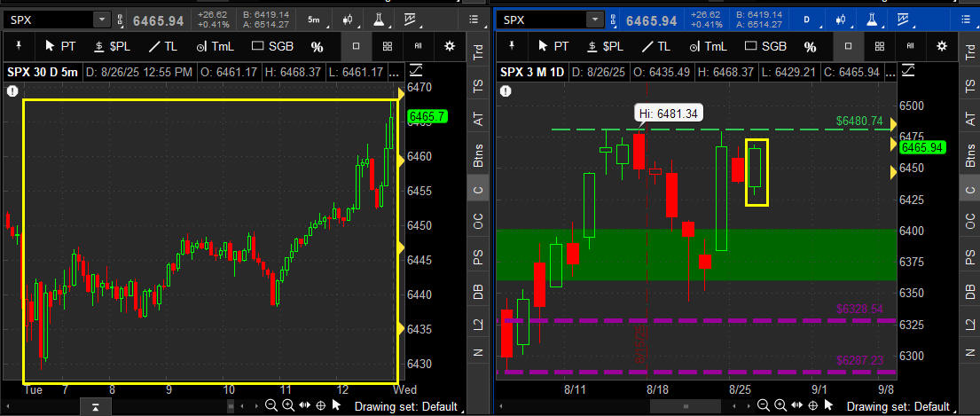Click the D aggregation button on right chart
980x416 pixels.
[806, 20]
